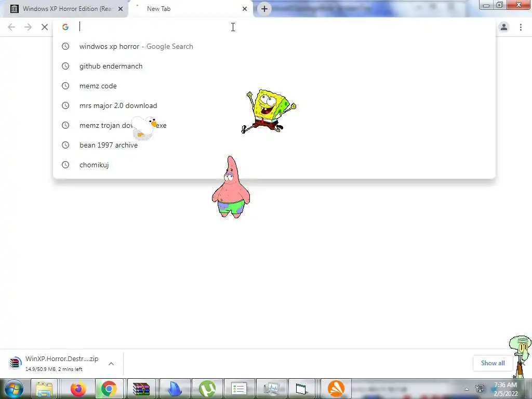Click the Patrick Star character
Image resolution: width=532 pixels, height=399 pixels.
[x=231, y=187]
